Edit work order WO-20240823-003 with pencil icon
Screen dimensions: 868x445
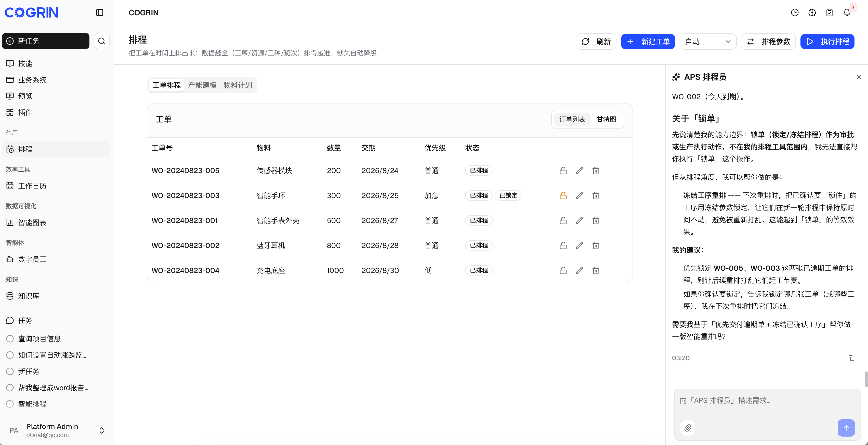coord(579,195)
